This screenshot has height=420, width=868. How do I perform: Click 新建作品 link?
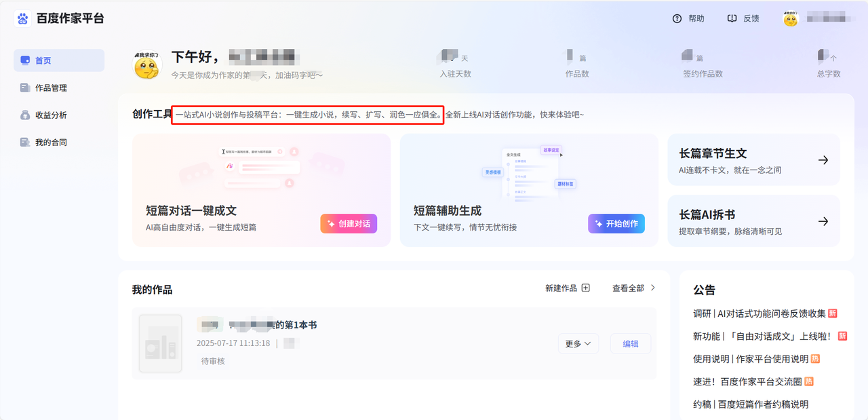pyautogui.click(x=561, y=288)
